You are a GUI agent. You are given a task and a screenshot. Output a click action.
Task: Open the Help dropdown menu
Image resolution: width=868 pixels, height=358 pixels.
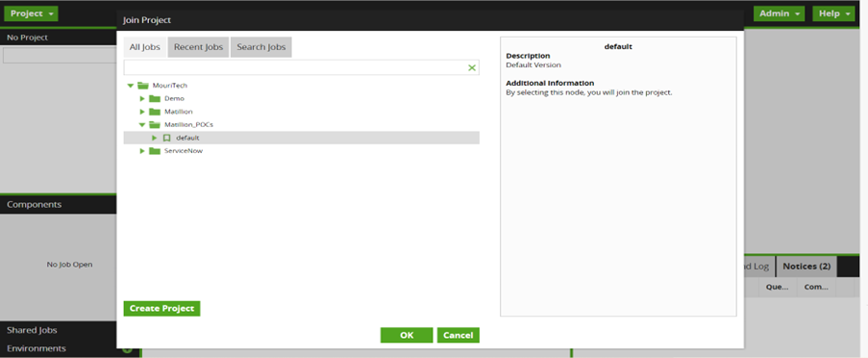[x=833, y=13]
